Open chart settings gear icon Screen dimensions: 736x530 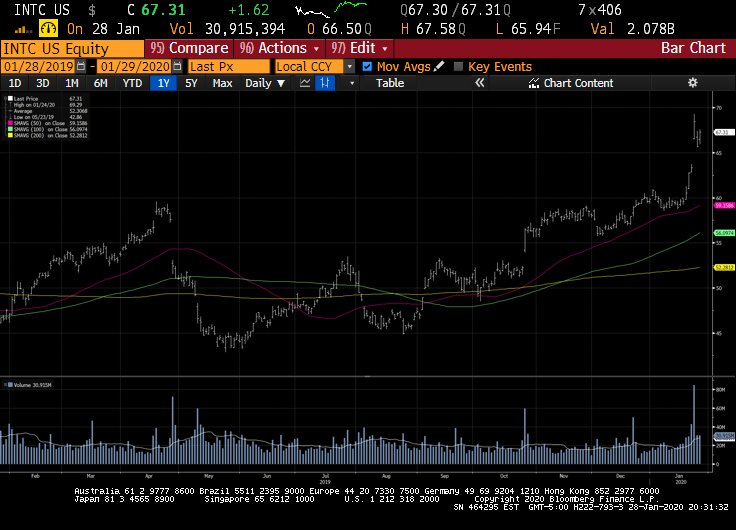pyautogui.click(x=692, y=83)
